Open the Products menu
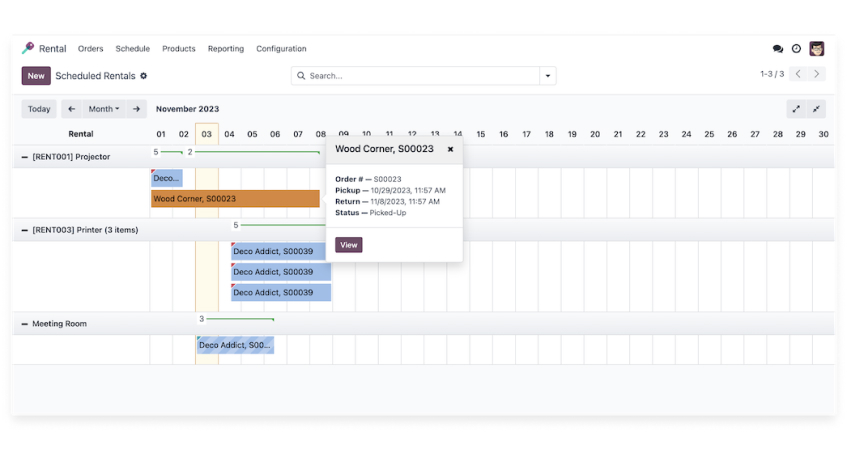Image resolution: width=847 pixels, height=460 pixels. tap(179, 49)
